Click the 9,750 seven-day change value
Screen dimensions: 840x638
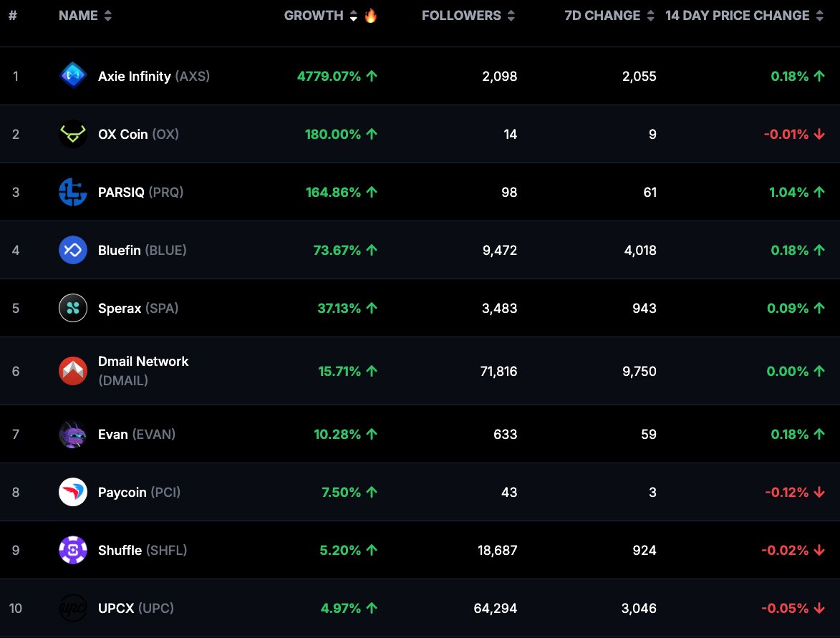pyautogui.click(x=639, y=371)
